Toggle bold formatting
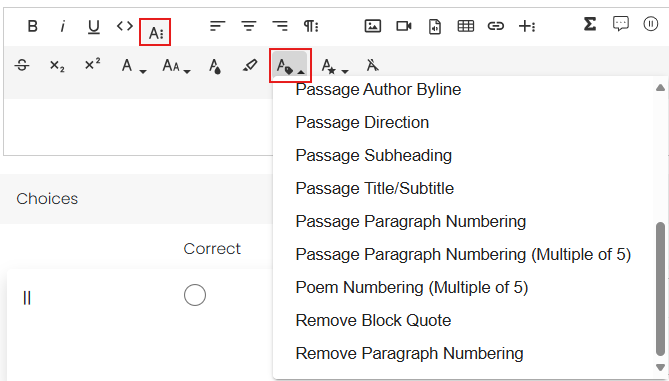 click(32, 26)
